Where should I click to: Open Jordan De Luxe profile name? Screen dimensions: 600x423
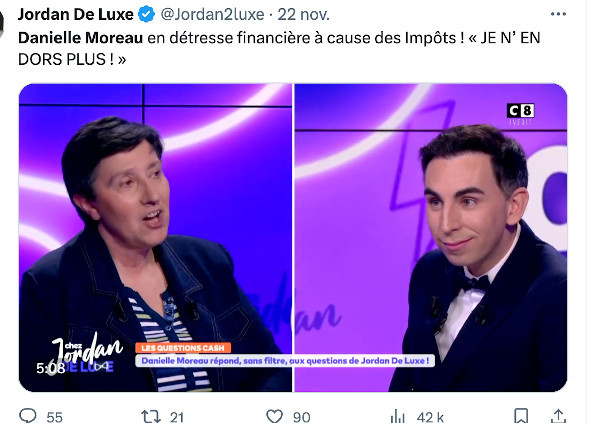coord(76,15)
